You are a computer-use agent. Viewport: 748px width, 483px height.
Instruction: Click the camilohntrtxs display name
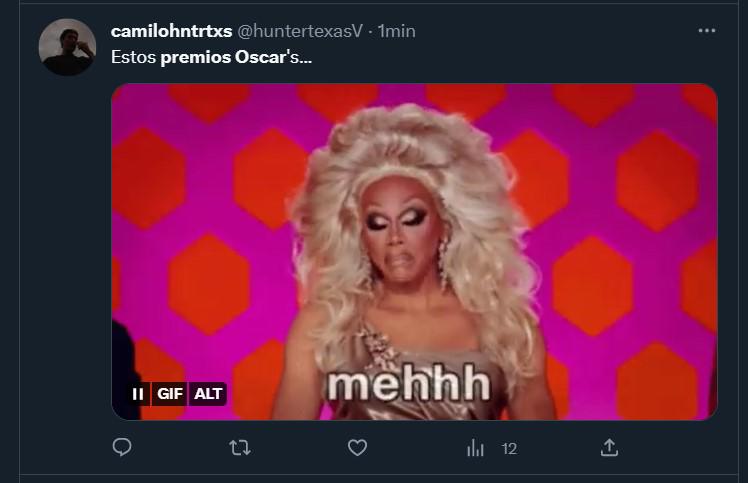click(171, 31)
